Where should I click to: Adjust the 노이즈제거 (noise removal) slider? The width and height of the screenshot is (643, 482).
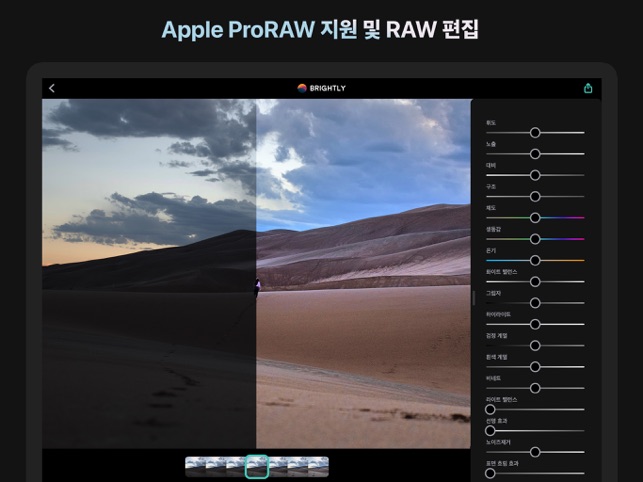click(x=535, y=452)
